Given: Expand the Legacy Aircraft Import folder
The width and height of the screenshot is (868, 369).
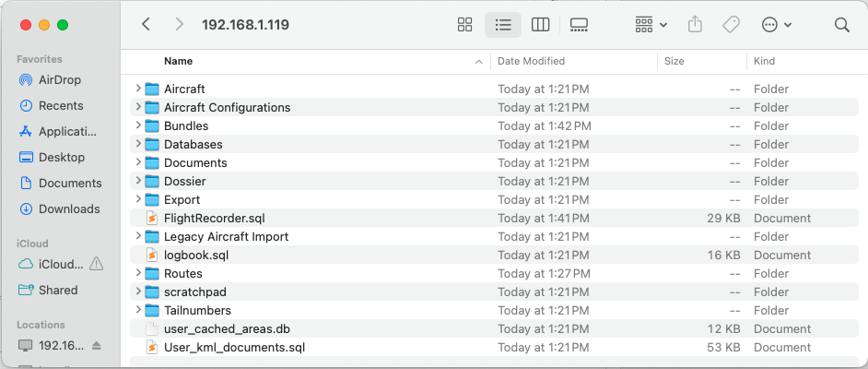Looking at the screenshot, I should pyautogui.click(x=138, y=236).
